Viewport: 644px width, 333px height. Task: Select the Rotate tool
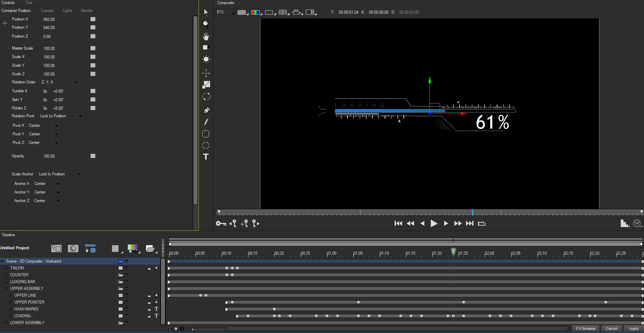206,96
